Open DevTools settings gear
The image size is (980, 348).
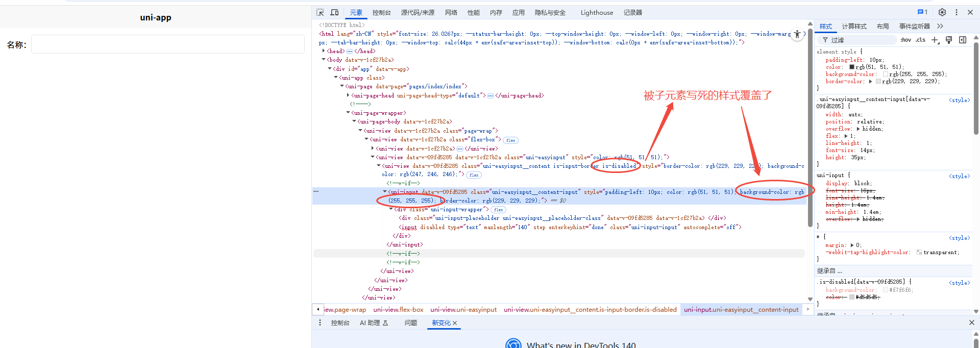click(942, 12)
